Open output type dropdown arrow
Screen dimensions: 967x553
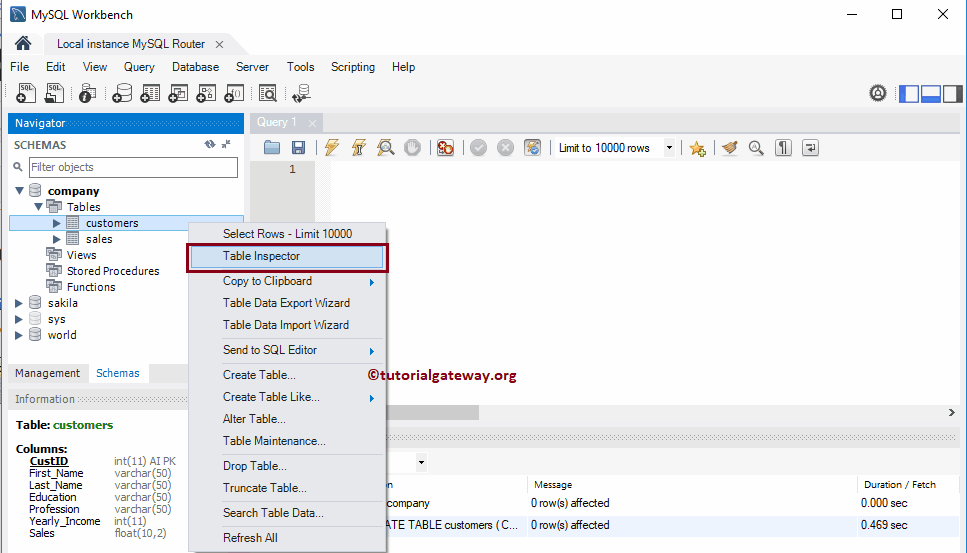coord(421,462)
